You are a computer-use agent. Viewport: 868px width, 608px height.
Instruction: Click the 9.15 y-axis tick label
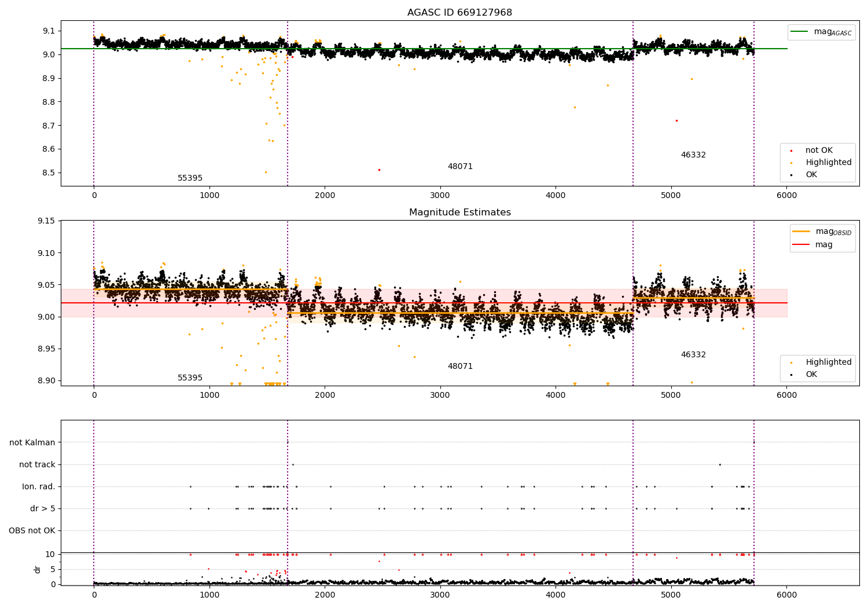(46, 221)
